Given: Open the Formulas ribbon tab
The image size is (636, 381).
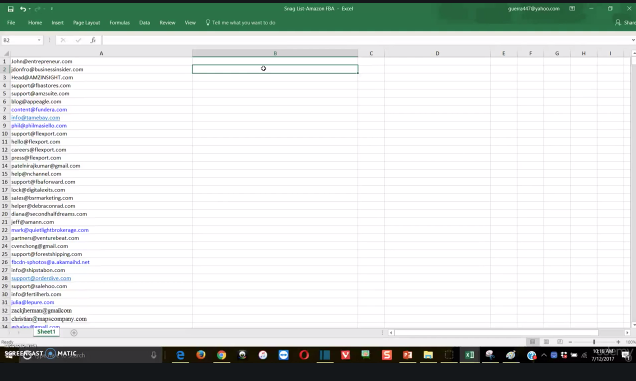Looking at the screenshot, I should click(x=120, y=23).
